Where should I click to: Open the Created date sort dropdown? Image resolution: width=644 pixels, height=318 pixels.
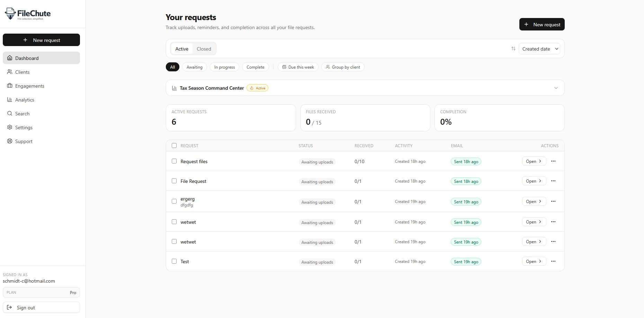[539, 49]
